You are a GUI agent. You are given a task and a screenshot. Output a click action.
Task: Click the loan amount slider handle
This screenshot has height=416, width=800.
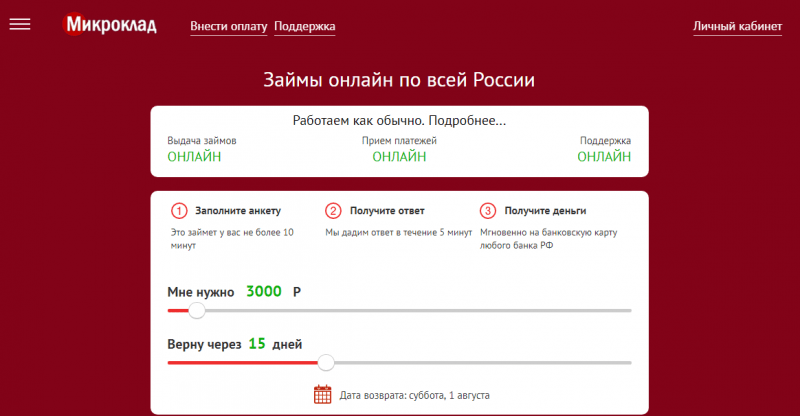pos(196,310)
